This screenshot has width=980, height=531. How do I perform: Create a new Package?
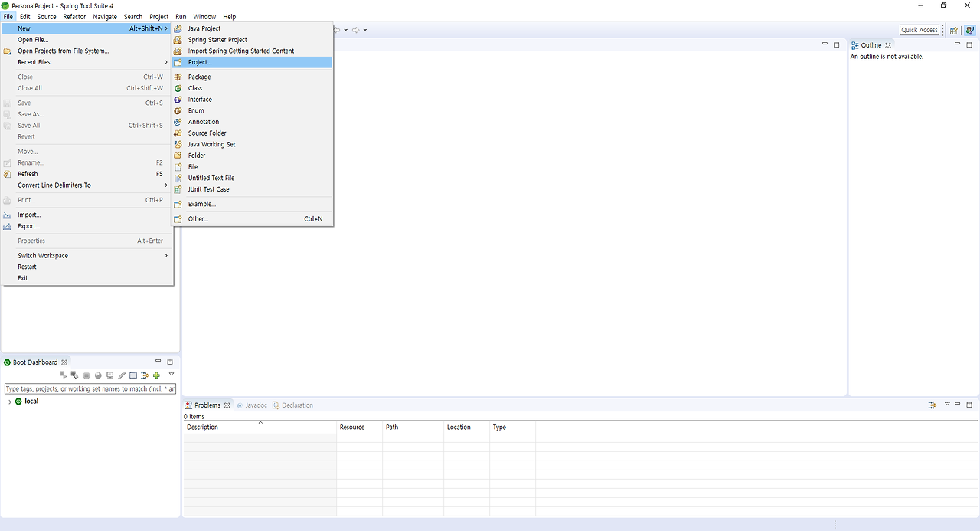click(253, 77)
